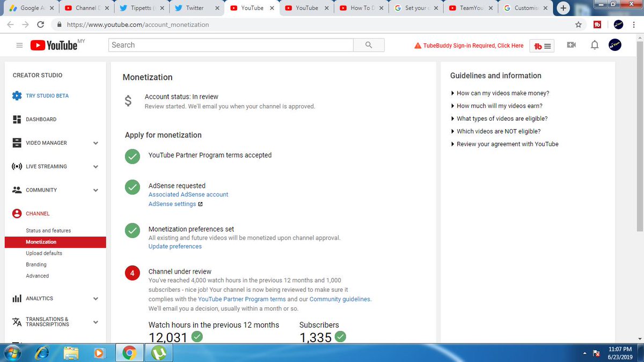Select Upload defaults in sidebar
644x362 pixels.
point(44,253)
